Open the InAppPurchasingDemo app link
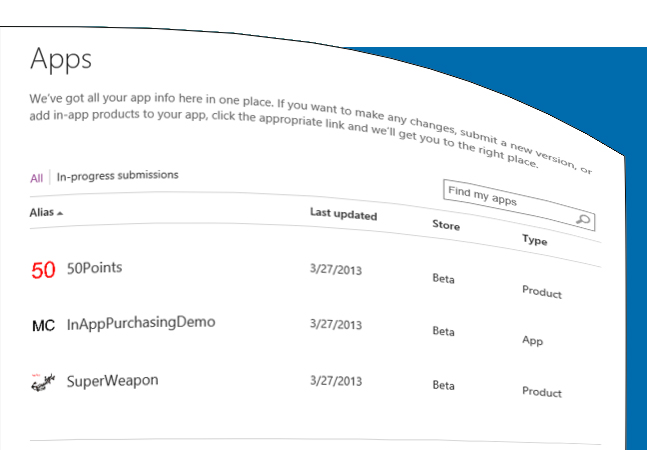This screenshot has height=450, width=647. tap(140, 323)
